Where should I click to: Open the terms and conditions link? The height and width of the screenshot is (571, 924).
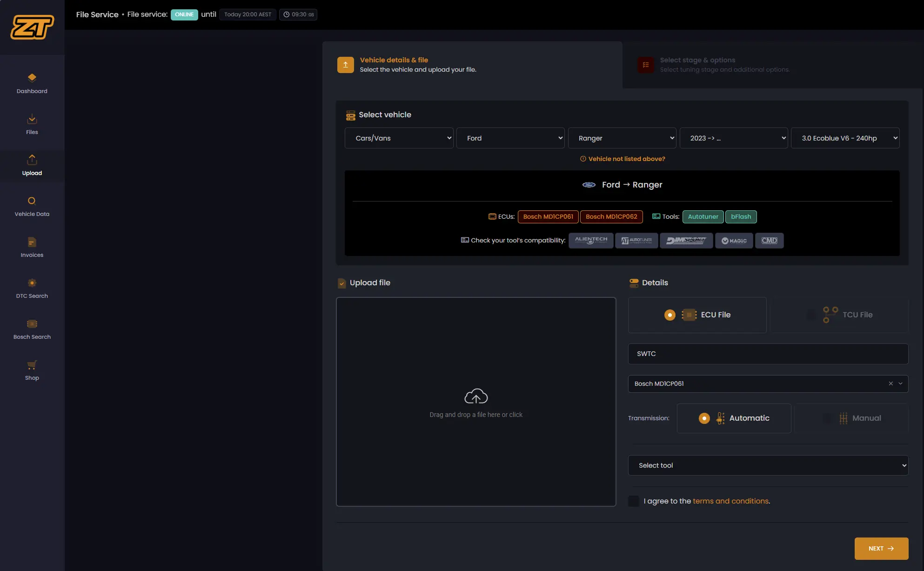[730, 501]
